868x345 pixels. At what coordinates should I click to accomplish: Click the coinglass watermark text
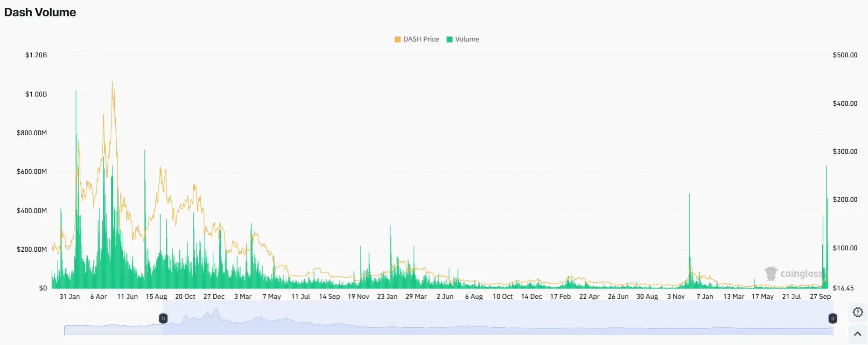tap(801, 274)
